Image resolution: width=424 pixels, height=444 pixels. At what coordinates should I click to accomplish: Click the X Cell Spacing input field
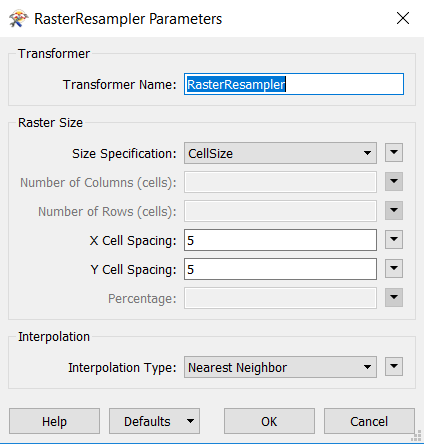[280, 240]
